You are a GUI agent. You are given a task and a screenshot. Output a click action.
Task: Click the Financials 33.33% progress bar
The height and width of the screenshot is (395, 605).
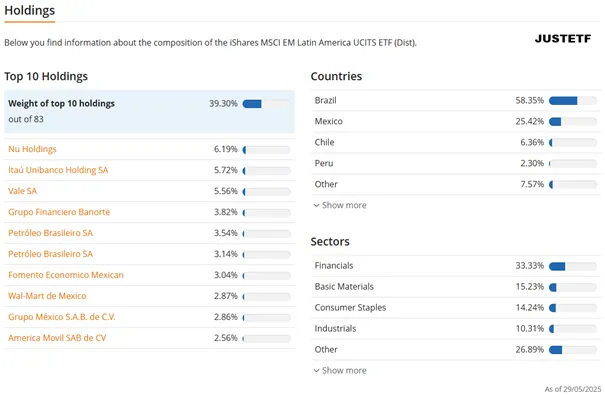point(573,266)
